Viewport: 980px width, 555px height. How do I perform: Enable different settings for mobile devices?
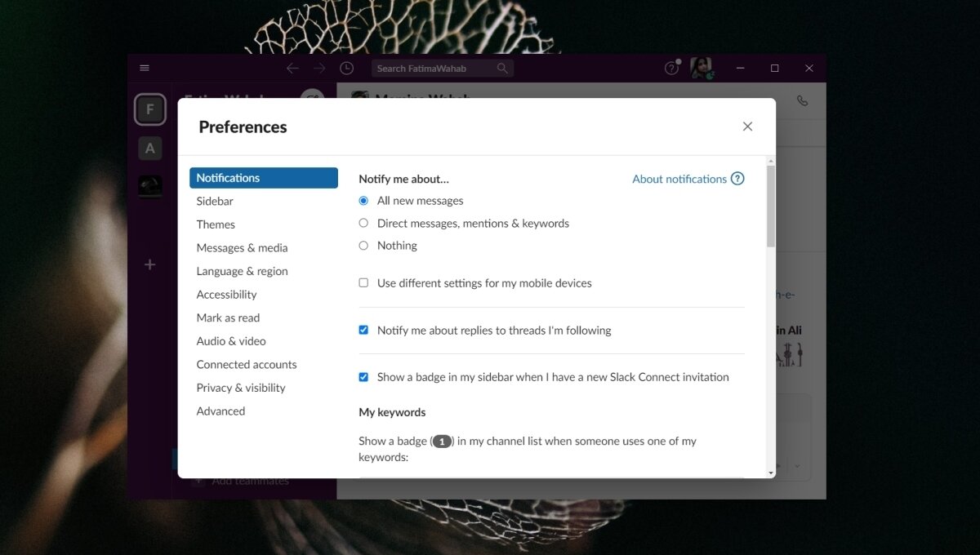tap(363, 283)
